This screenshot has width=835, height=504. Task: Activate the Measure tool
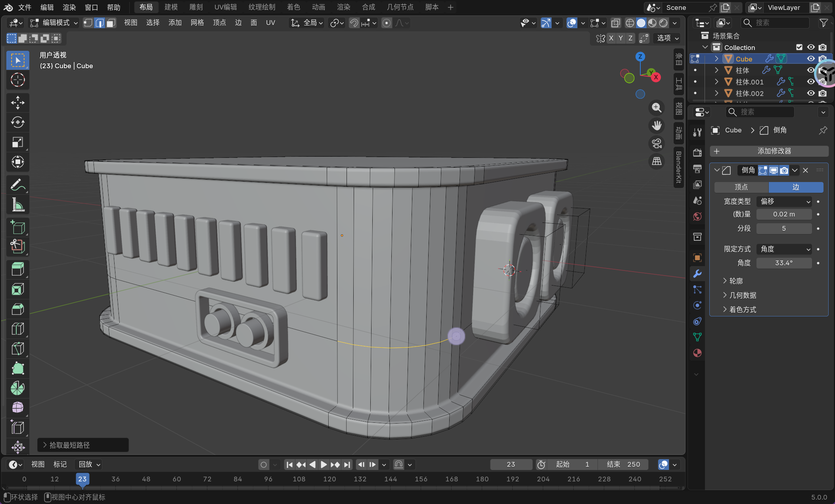17,205
